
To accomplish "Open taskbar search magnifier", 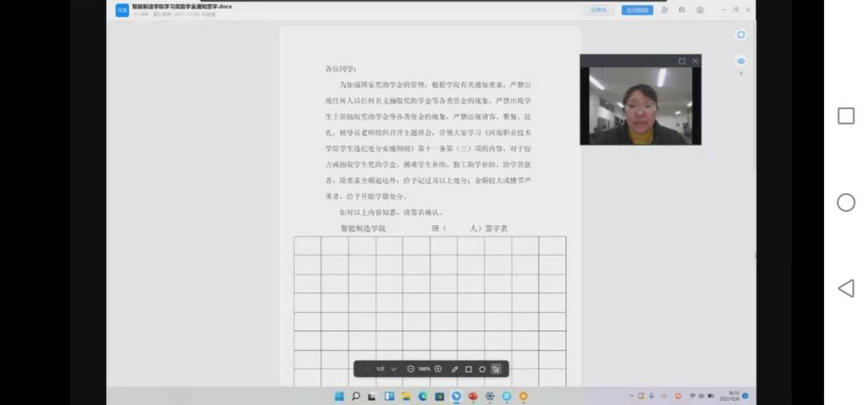I will tap(356, 396).
